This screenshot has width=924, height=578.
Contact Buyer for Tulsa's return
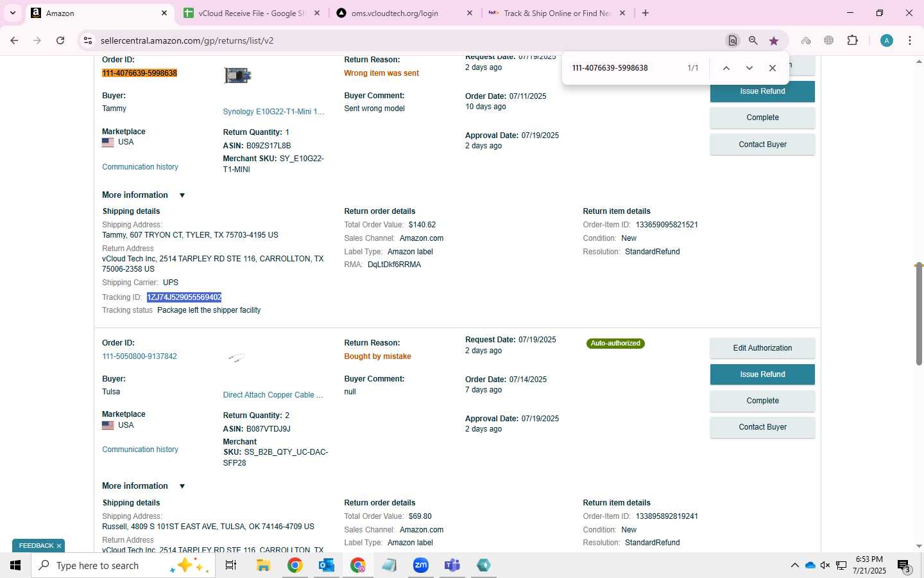[x=762, y=427]
